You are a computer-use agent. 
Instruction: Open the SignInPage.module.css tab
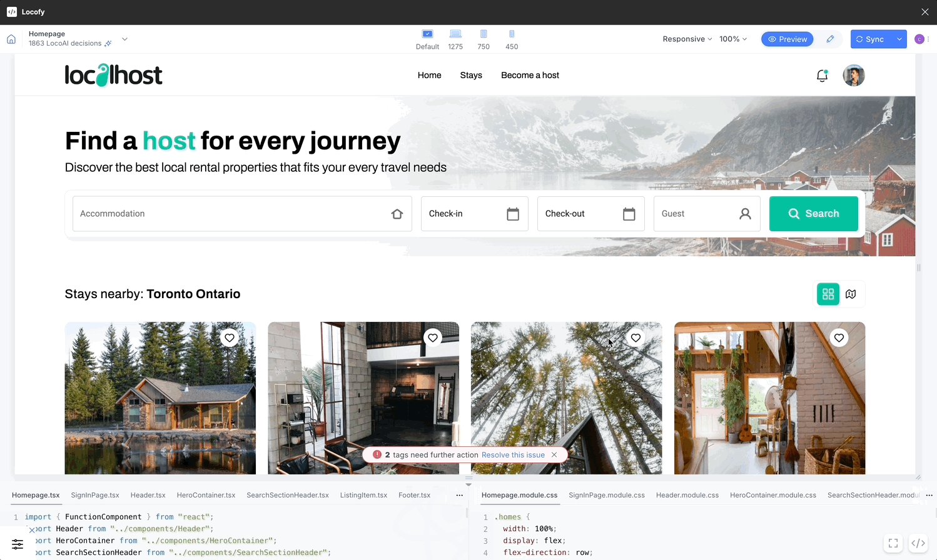(607, 495)
